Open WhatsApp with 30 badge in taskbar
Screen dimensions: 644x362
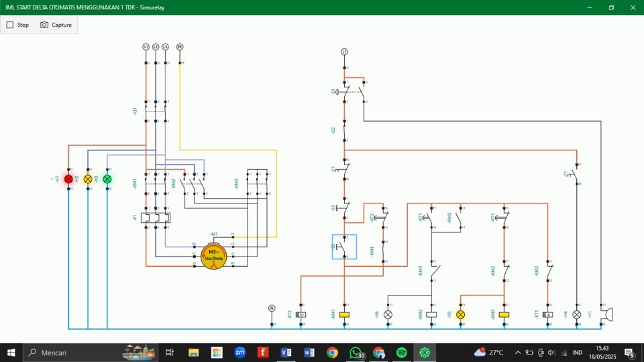coord(356,353)
